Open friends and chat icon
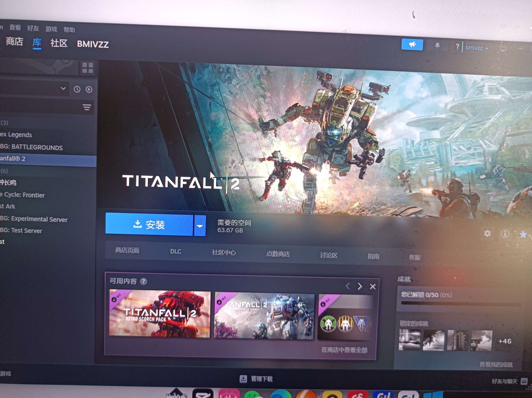The width and height of the screenshot is (532, 398). click(524, 381)
